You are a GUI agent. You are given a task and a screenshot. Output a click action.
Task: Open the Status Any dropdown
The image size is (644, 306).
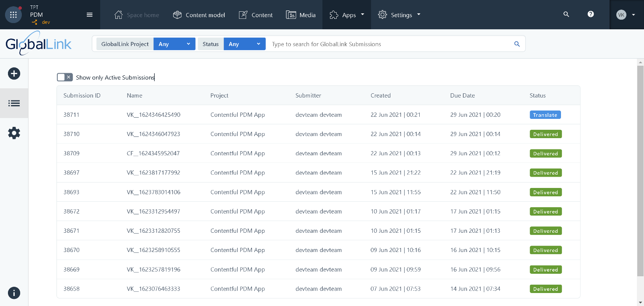click(x=244, y=44)
